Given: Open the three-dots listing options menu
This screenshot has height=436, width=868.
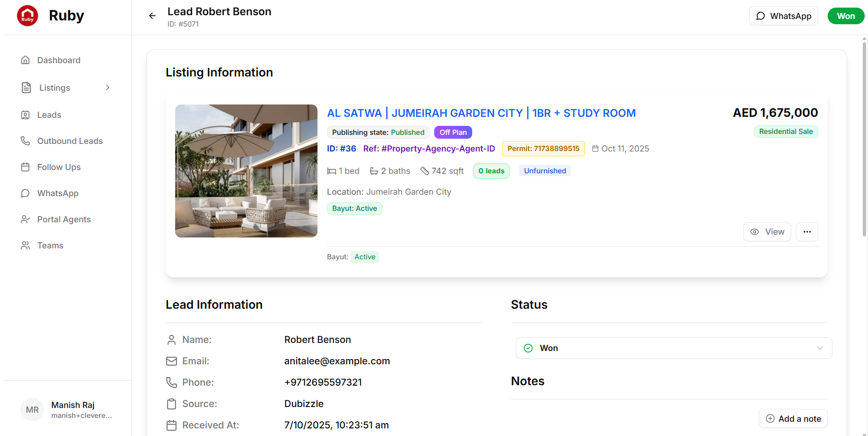Looking at the screenshot, I should [x=807, y=232].
